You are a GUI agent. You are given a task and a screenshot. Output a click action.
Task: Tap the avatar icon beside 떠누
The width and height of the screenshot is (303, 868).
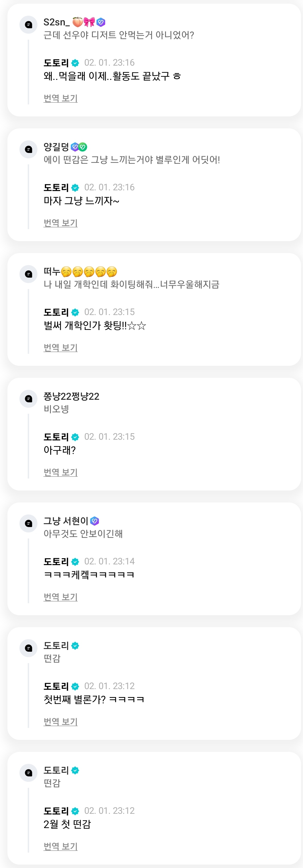(x=29, y=274)
